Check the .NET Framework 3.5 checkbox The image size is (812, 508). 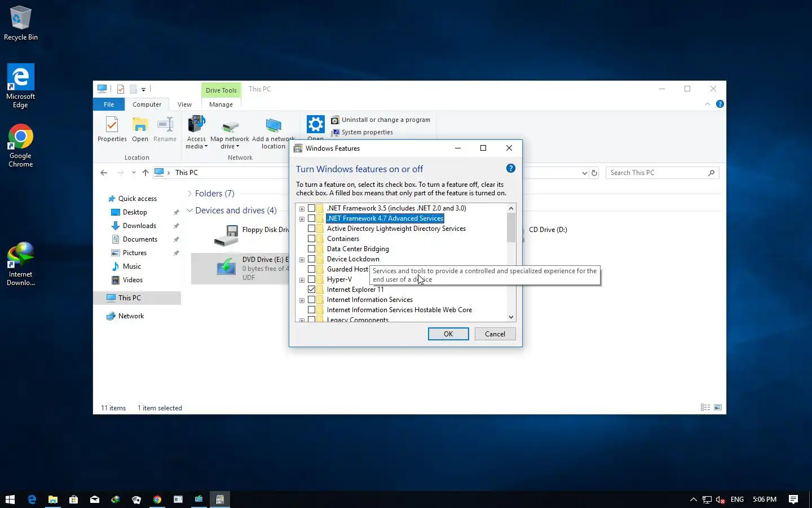coord(311,208)
